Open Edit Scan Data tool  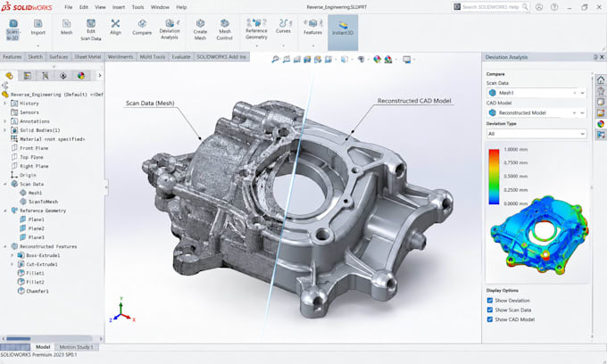[91, 29]
